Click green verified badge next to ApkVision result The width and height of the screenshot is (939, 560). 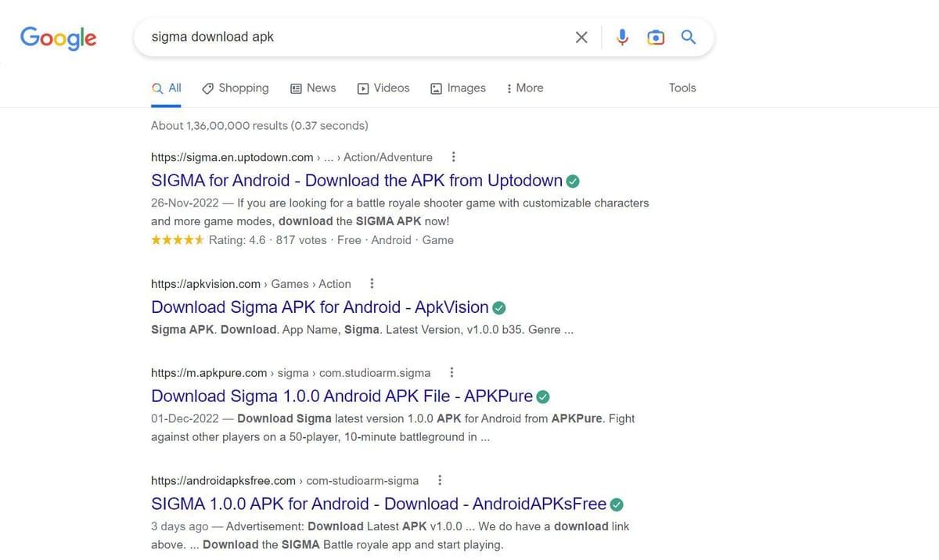pos(498,307)
